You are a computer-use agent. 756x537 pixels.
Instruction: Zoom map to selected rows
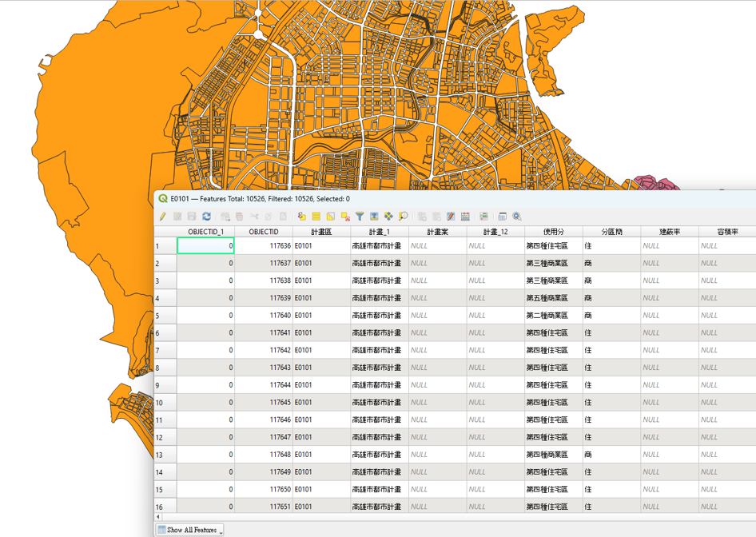coord(403,217)
